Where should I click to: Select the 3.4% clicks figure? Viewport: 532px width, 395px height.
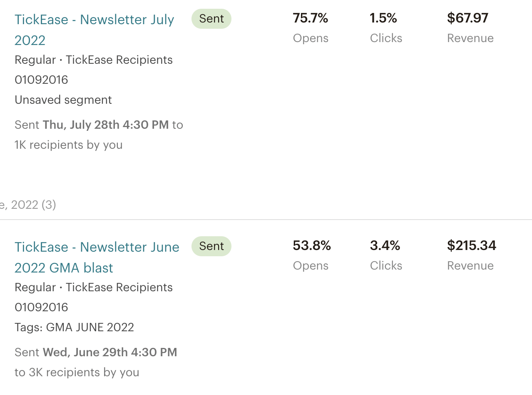[x=385, y=246]
